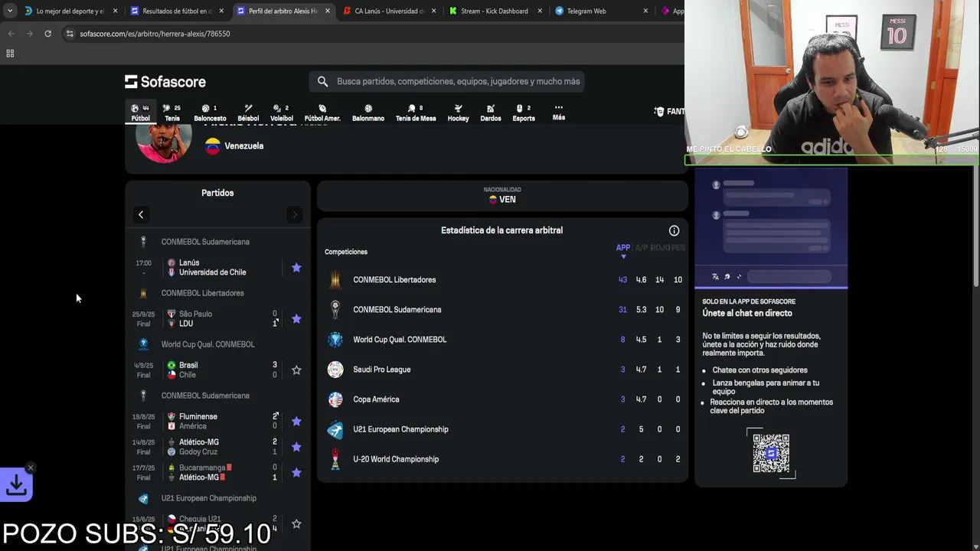
Task: Open the Fútbol Amer. sport tab
Action: [322, 112]
